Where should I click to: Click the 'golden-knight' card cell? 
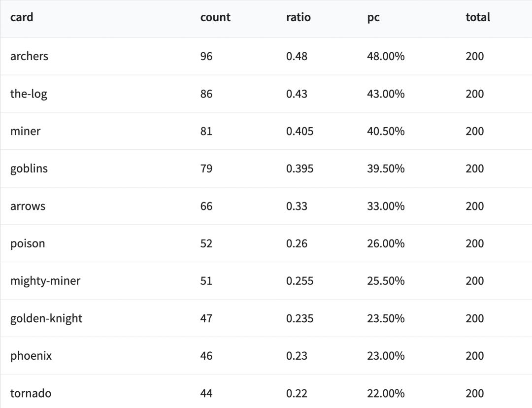pos(46,318)
